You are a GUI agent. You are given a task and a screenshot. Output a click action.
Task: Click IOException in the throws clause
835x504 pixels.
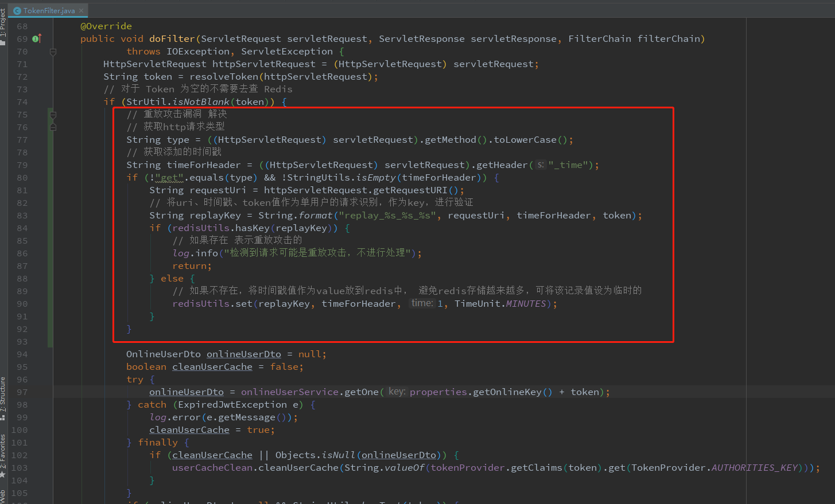pos(198,52)
